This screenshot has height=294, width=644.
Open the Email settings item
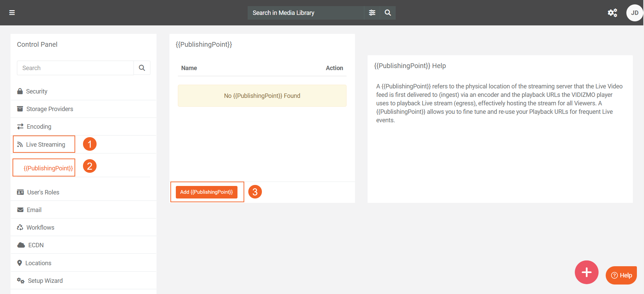click(34, 210)
